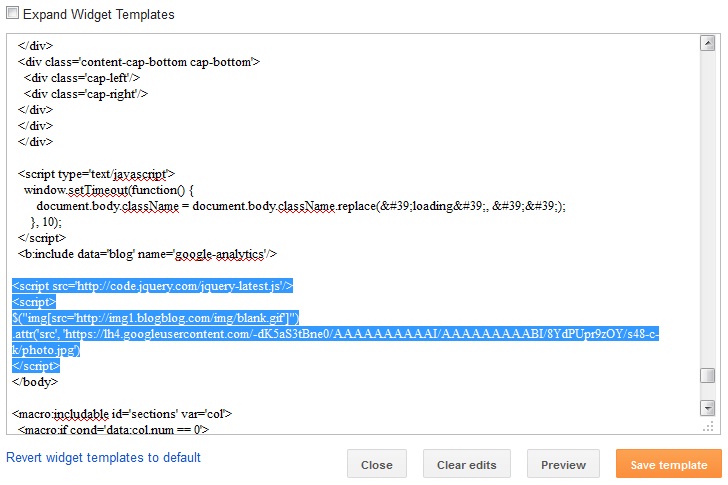Click the highlighted </script> closing line
The width and height of the screenshot is (728, 485).
36,366
